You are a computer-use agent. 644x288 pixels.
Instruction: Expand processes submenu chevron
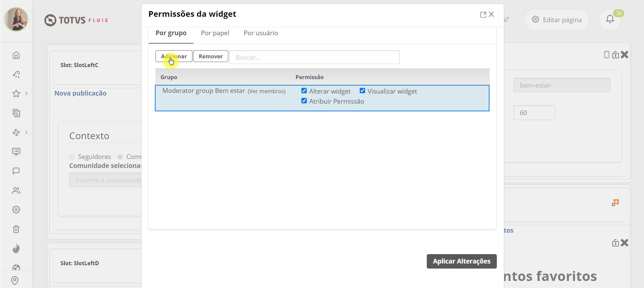[26, 132]
